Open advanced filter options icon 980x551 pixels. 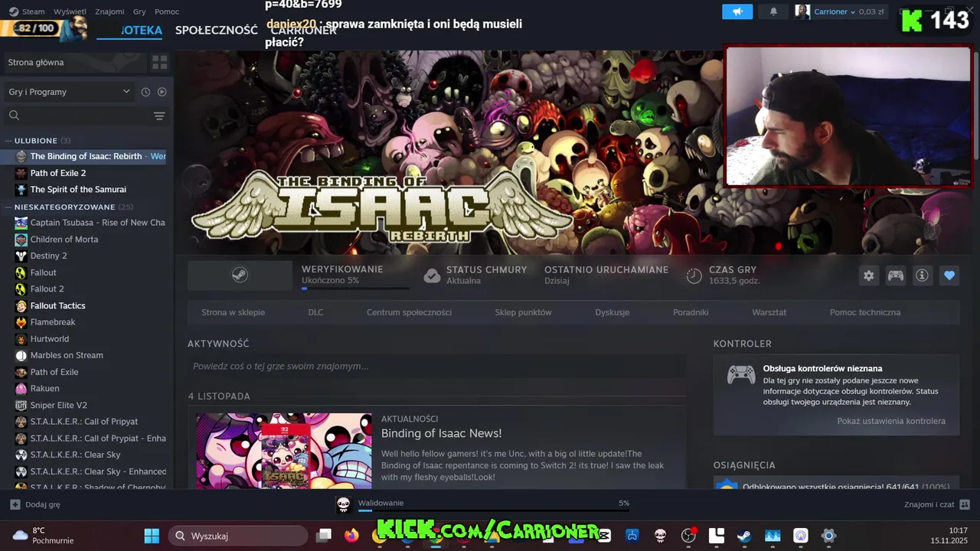159,116
